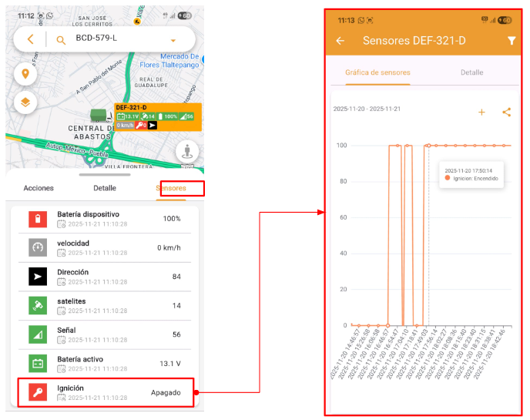Share the sensor chart
Viewport: 530px width, 420px height.
coord(506,113)
